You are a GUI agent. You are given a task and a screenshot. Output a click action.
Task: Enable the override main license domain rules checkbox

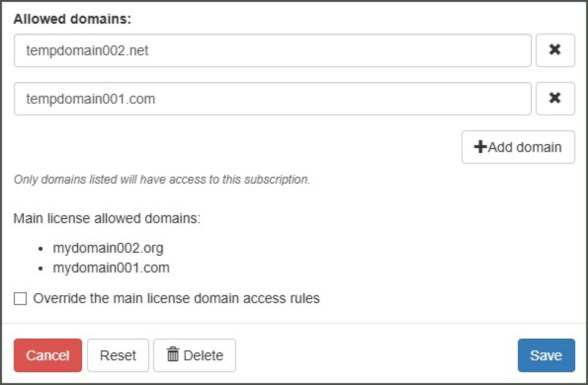[x=20, y=299]
